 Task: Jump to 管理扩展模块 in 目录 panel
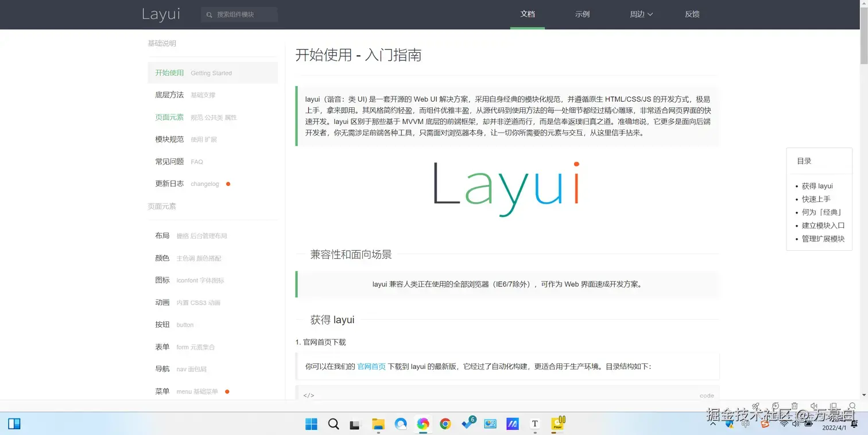823,239
